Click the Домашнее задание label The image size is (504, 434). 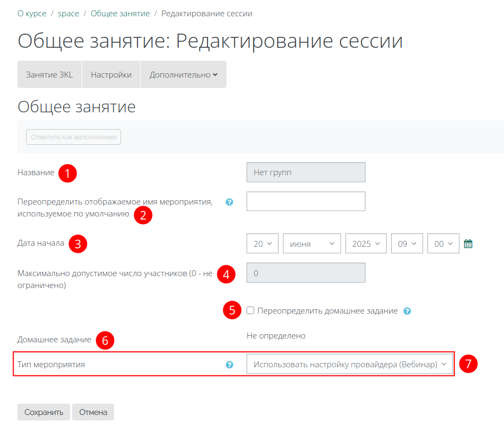54,340
